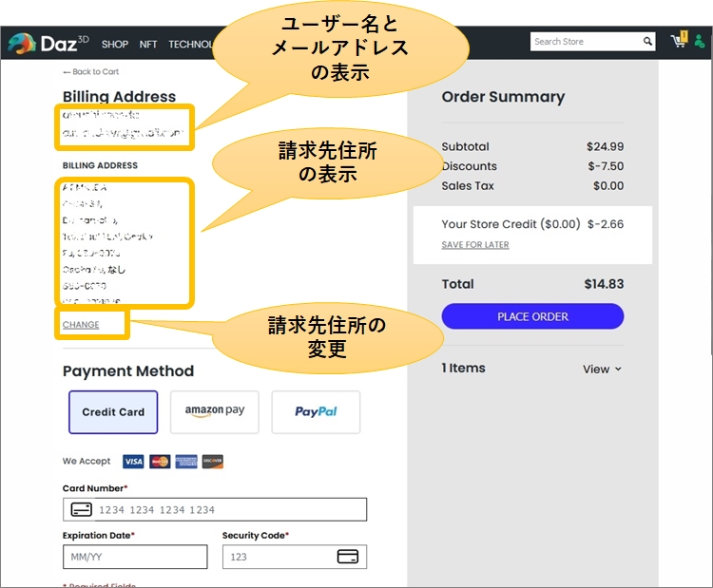The width and height of the screenshot is (713, 588).
Task: Open the shopping cart icon
Action: point(678,42)
